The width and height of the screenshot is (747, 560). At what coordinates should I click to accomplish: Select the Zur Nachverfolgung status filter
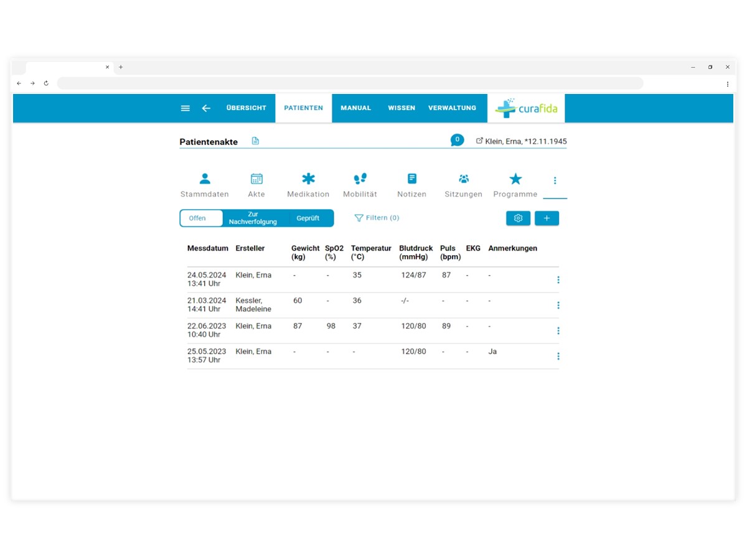(253, 218)
